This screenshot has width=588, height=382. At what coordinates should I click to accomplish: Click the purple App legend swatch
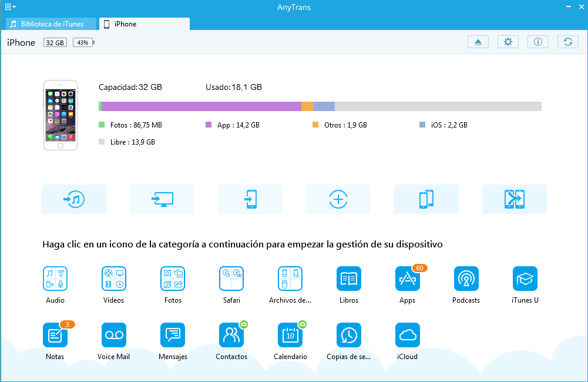point(209,125)
